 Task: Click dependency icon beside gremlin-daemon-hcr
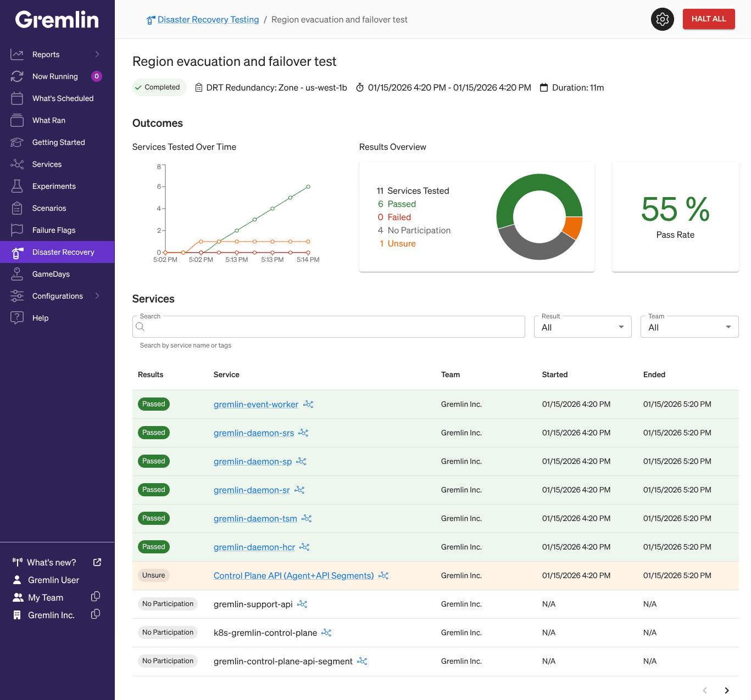click(x=304, y=547)
